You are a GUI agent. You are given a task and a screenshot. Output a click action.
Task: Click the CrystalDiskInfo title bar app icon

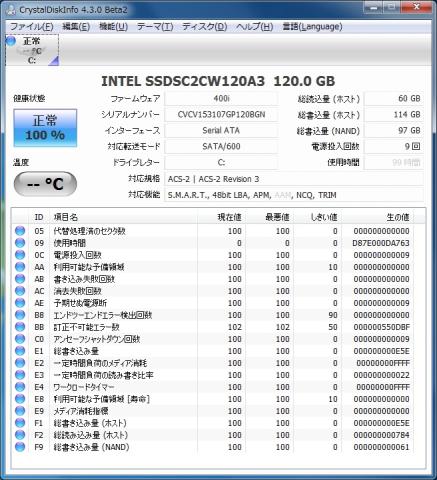pyautogui.click(x=10, y=9)
